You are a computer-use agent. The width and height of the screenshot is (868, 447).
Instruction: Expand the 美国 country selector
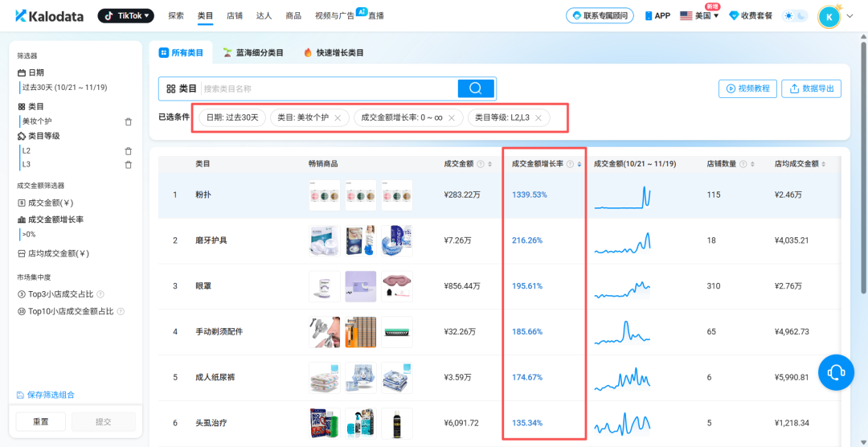(700, 16)
